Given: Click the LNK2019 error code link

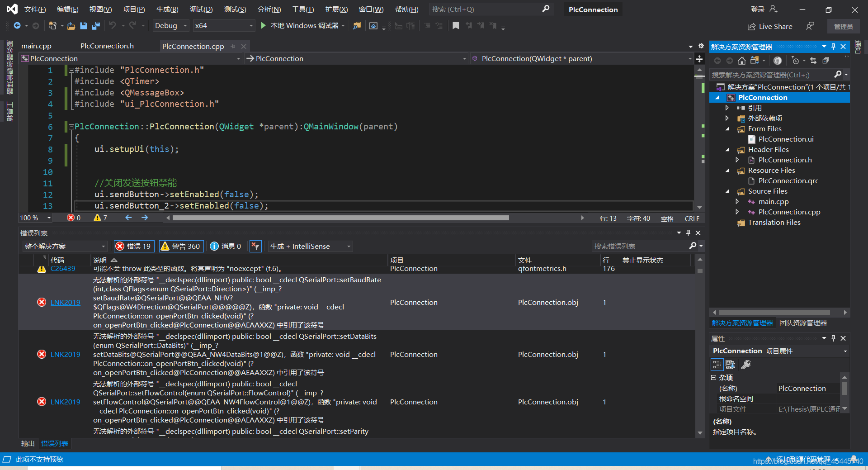Looking at the screenshot, I should pos(65,302).
